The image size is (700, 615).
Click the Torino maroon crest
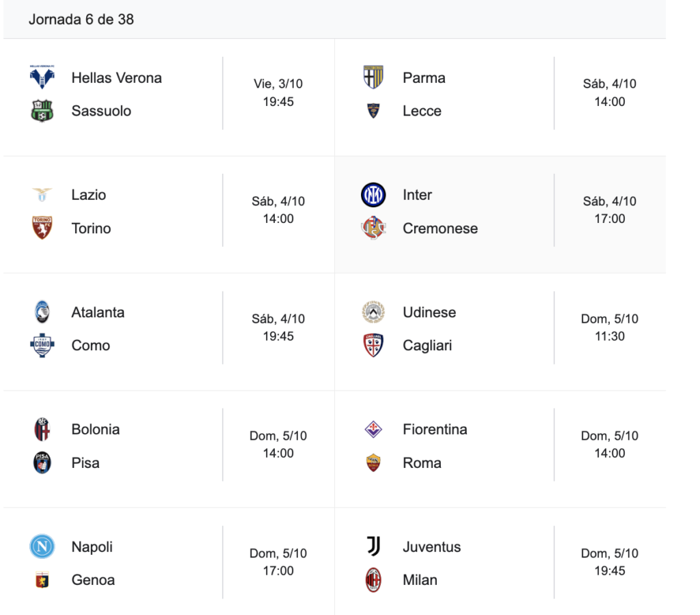pos(42,228)
